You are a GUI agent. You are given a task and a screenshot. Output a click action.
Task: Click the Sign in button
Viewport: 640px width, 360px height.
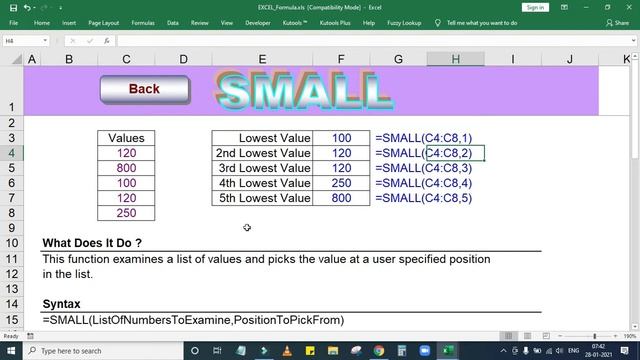tap(535, 7)
